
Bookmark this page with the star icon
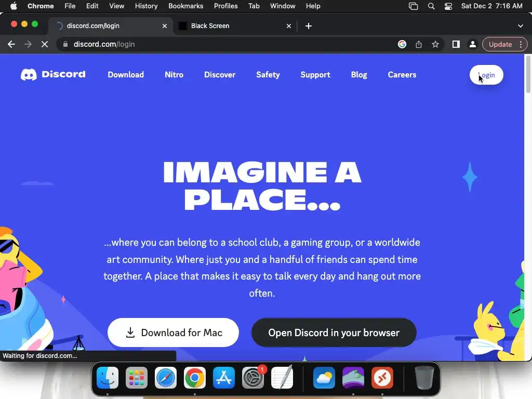pyautogui.click(x=435, y=44)
